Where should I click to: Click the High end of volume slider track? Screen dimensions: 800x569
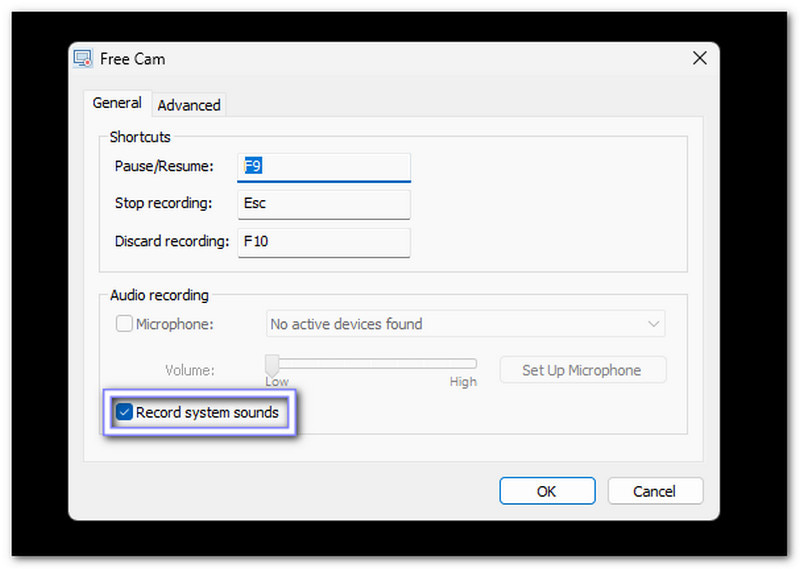[474, 364]
